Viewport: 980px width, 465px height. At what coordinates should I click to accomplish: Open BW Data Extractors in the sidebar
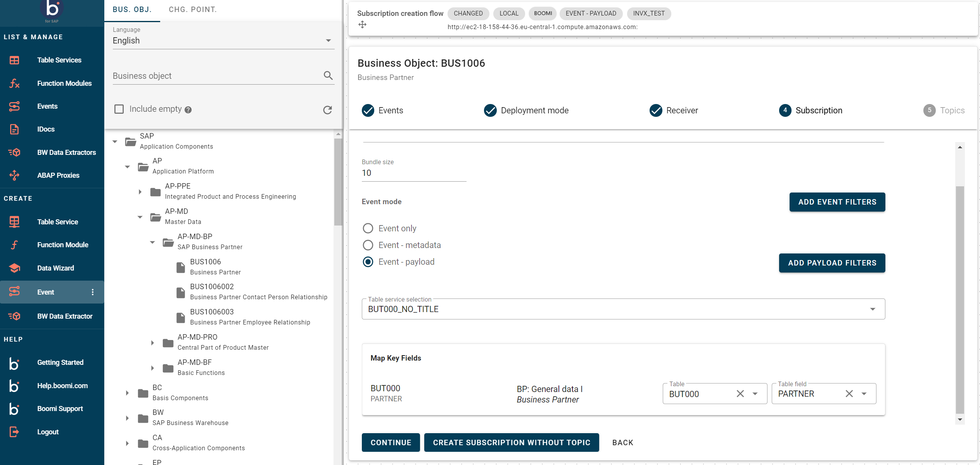tap(66, 153)
